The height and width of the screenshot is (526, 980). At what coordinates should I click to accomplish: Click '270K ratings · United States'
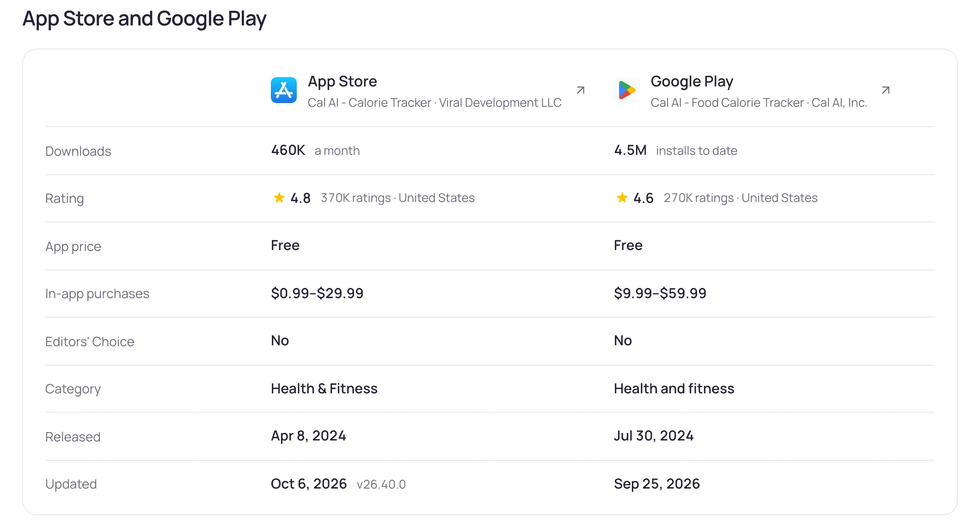[x=741, y=198]
